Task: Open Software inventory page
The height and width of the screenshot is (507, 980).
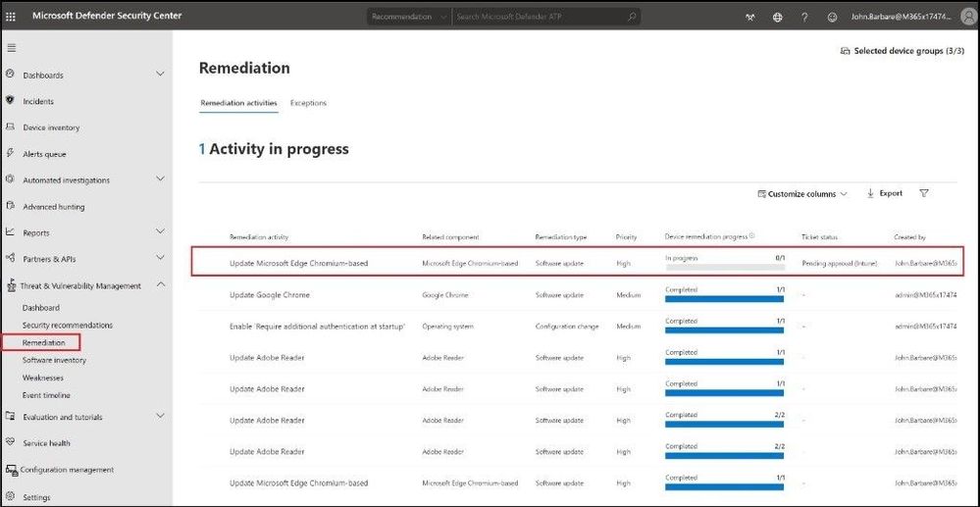Action: [54, 360]
